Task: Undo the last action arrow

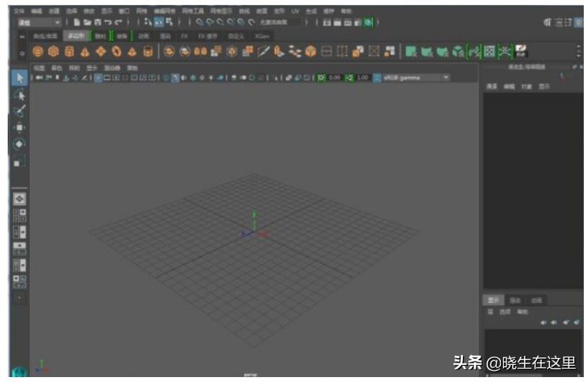Action: (x=108, y=22)
